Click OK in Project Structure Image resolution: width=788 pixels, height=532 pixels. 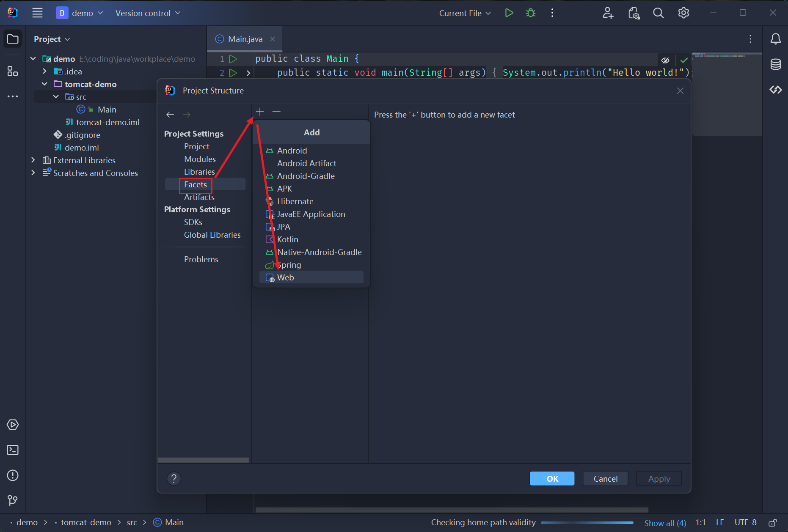pos(552,479)
